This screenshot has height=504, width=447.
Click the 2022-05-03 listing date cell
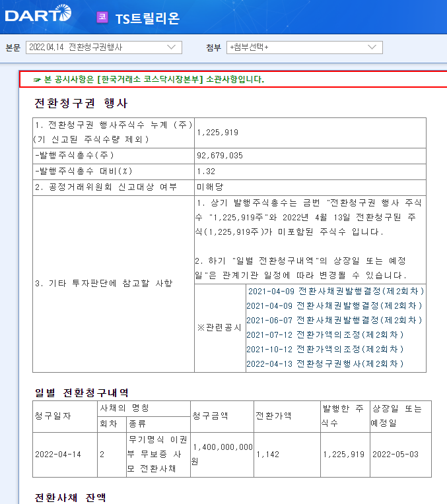pos(401,455)
